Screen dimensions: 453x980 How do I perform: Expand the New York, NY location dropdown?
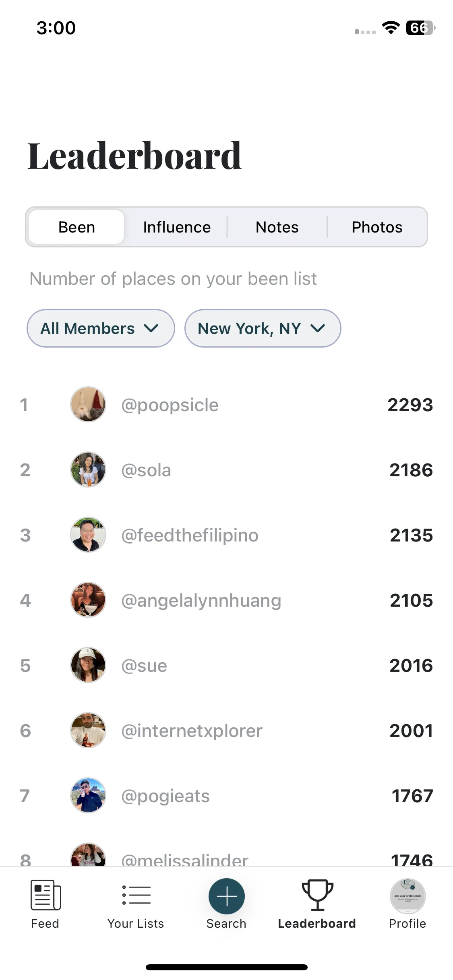click(263, 328)
